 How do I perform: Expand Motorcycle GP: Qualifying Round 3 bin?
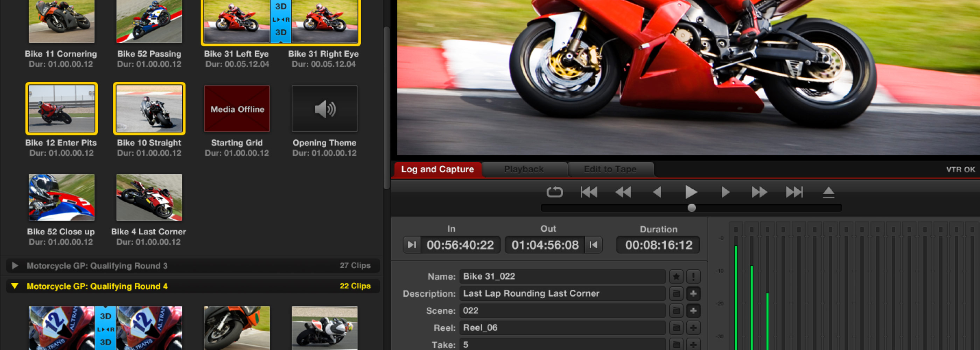[15, 266]
